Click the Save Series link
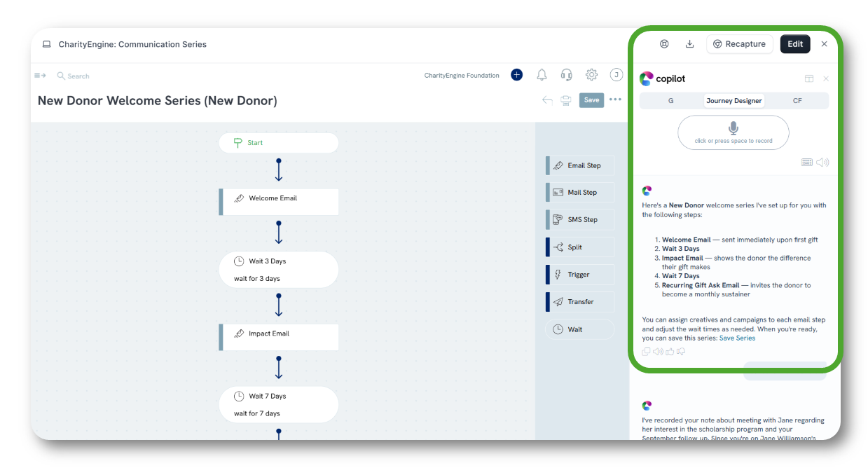Image resolution: width=868 pixels, height=468 pixels. 737,338
